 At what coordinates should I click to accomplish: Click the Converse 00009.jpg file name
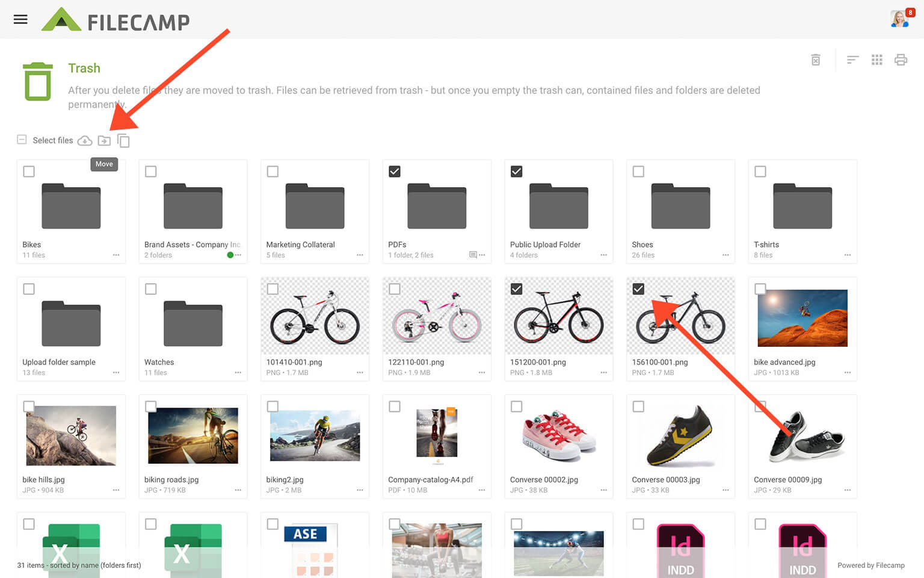click(787, 479)
